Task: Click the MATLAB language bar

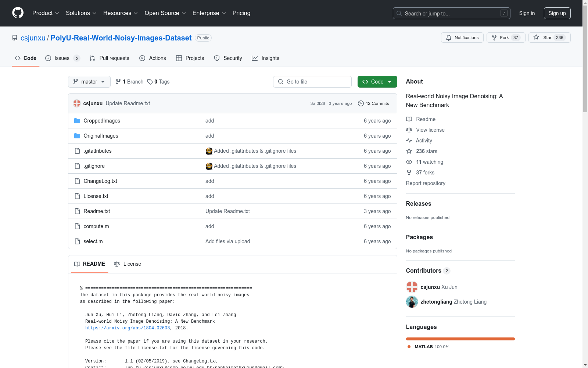Action: (460, 339)
